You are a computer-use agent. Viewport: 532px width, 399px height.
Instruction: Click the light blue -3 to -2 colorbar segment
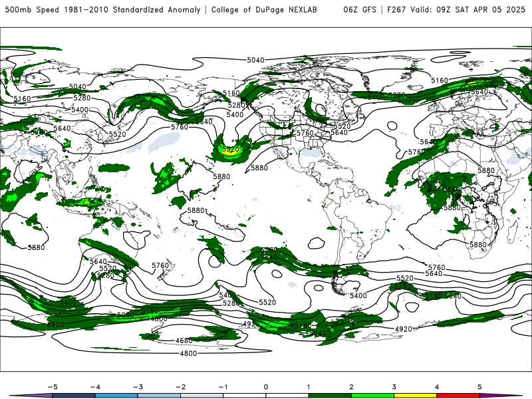pos(159,396)
